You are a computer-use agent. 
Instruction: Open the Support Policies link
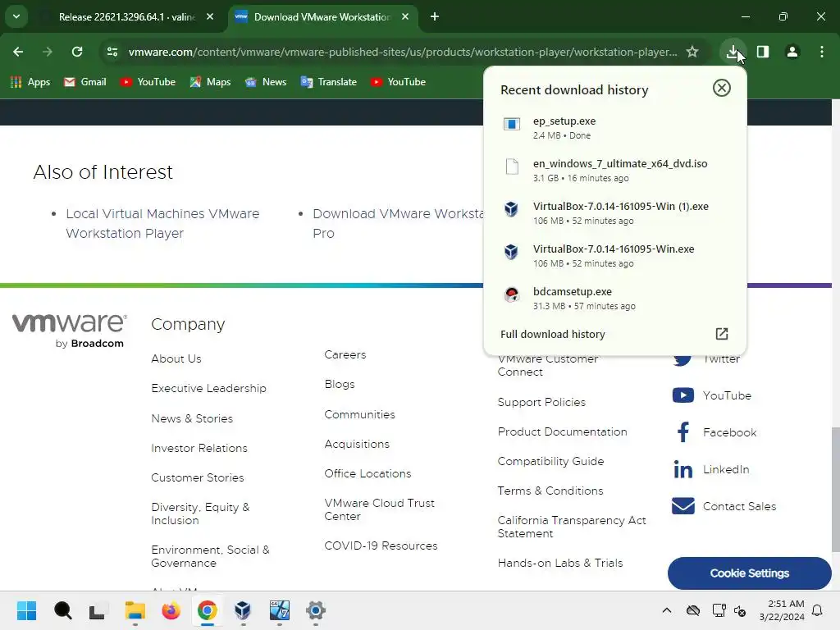click(541, 402)
